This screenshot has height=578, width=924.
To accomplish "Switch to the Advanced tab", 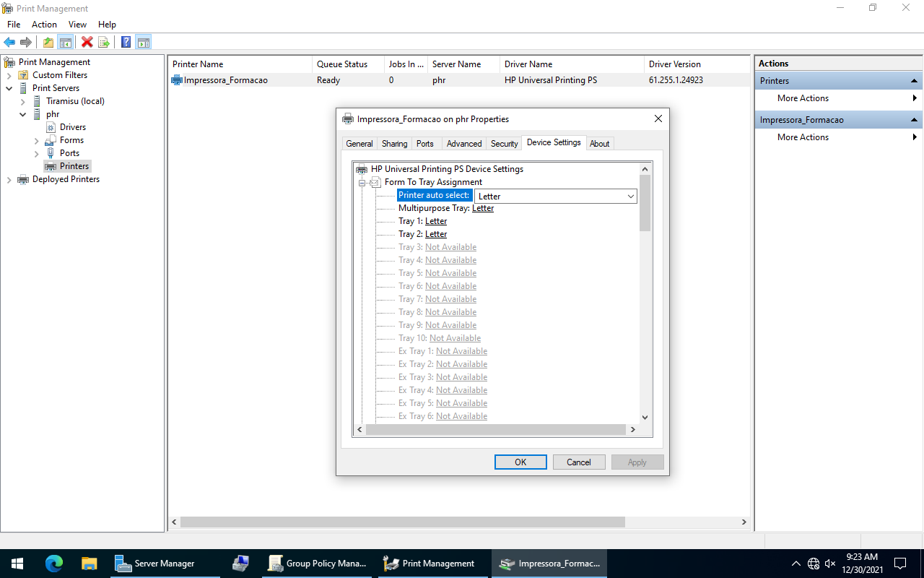I will (x=463, y=144).
